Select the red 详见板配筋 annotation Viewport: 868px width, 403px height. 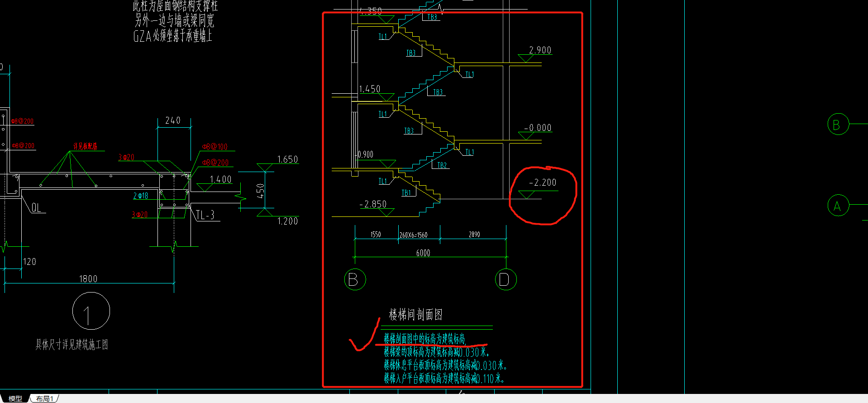[85, 146]
